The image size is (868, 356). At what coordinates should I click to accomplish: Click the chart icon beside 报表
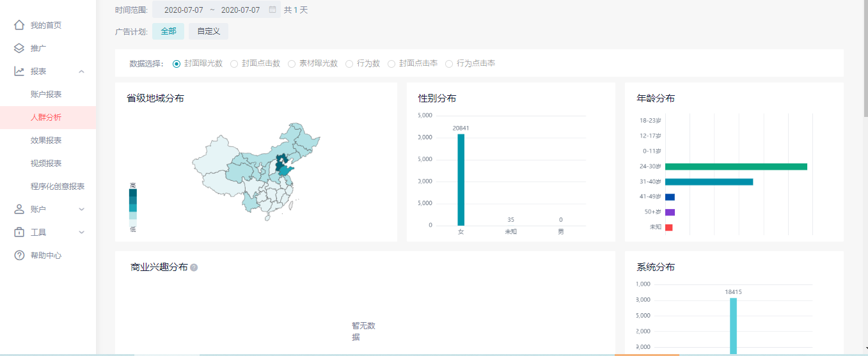pyautogui.click(x=19, y=71)
